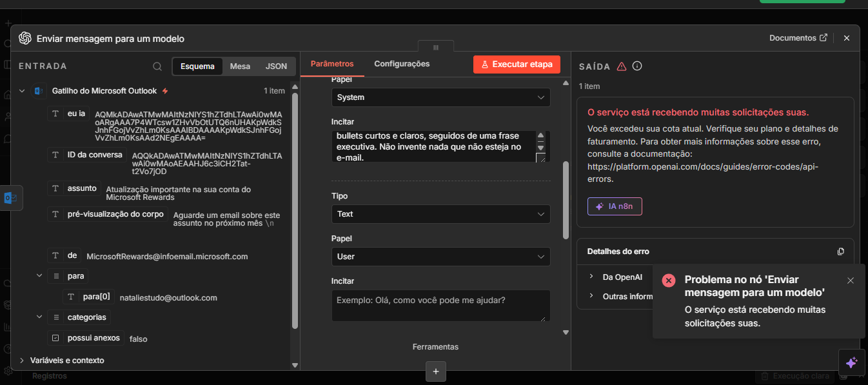Screen dimensions: 868x385
Task: Close the node modal with the top X
Action: 847,38
